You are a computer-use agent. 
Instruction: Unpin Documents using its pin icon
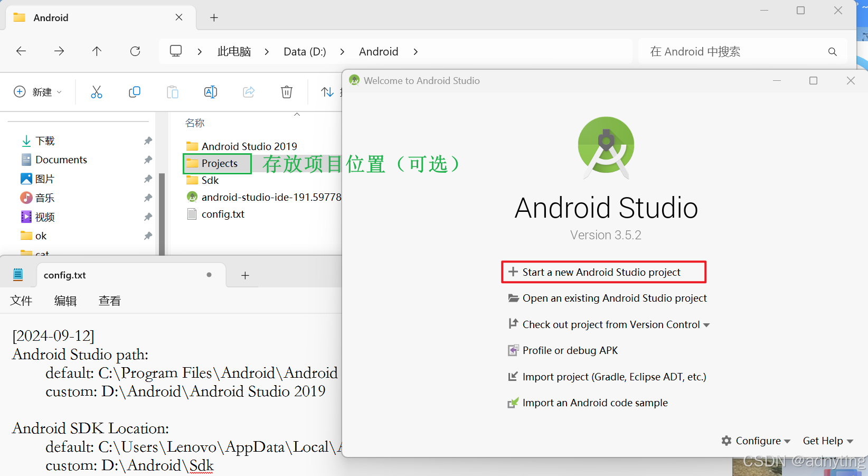coord(148,160)
